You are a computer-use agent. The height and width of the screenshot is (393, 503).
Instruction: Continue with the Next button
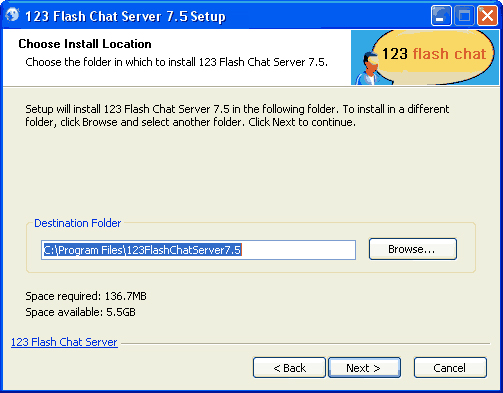tap(364, 368)
